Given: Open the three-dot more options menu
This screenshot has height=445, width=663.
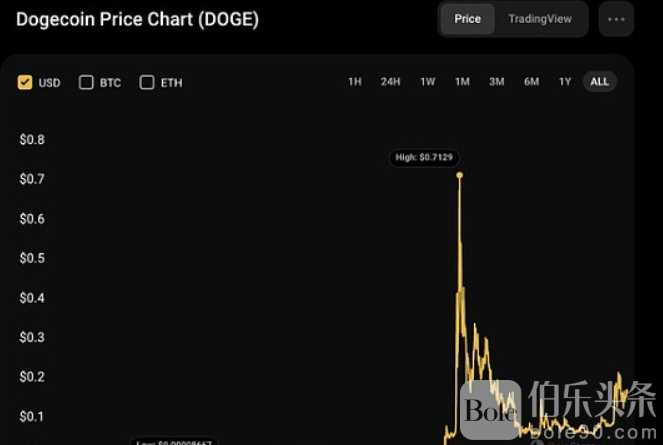Looking at the screenshot, I should pyautogui.click(x=616, y=19).
